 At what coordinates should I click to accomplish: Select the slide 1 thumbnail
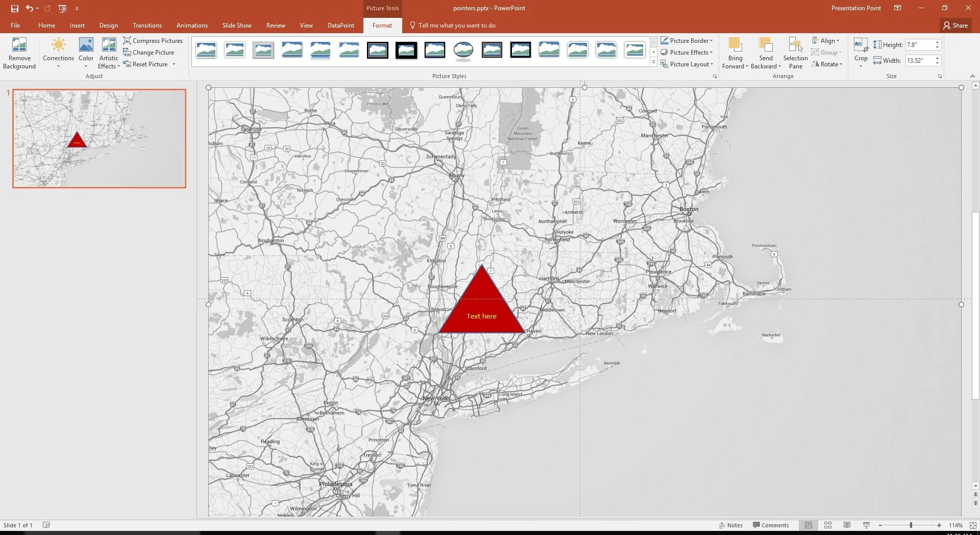[x=99, y=138]
